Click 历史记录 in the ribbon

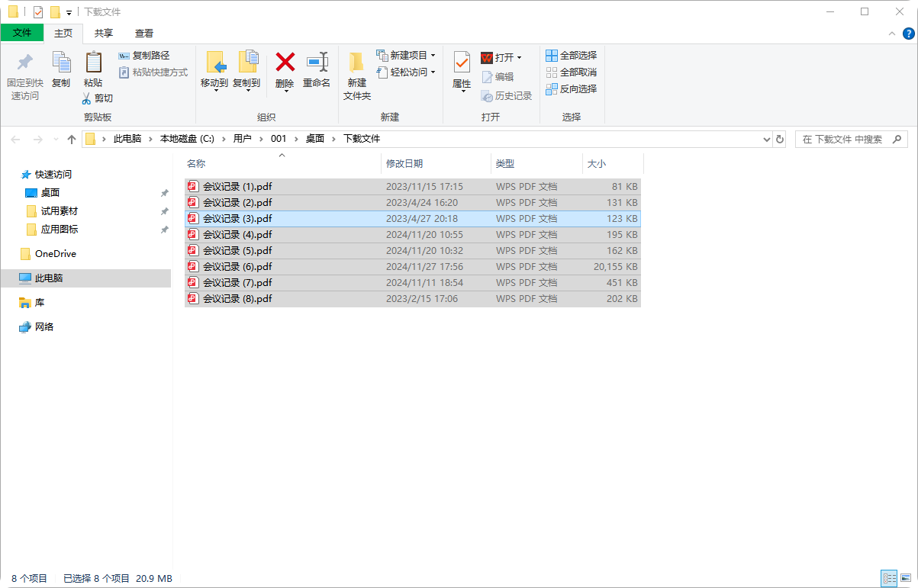[507, 96]
